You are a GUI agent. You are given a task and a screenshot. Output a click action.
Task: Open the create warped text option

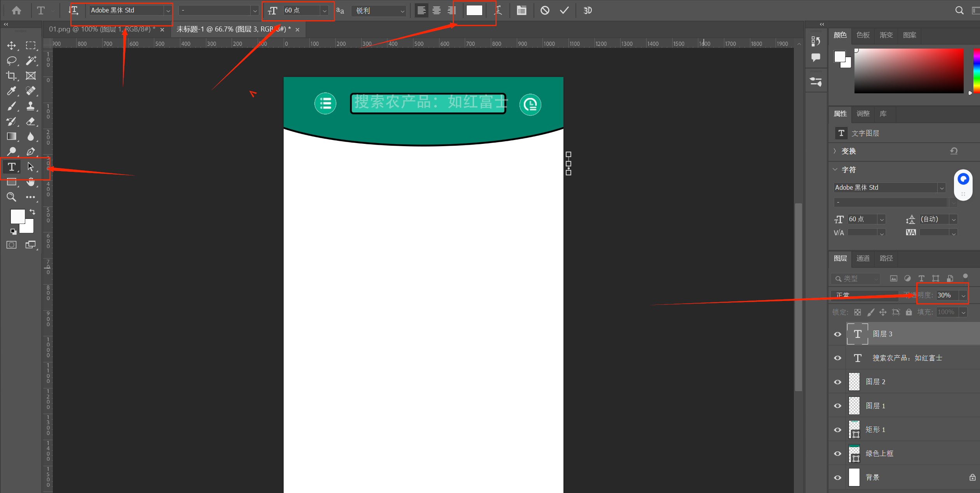pyautogui.click(x=498, y=10)
